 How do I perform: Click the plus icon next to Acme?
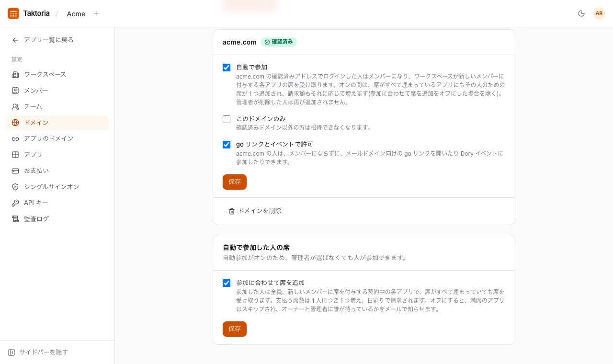(96, 13)
